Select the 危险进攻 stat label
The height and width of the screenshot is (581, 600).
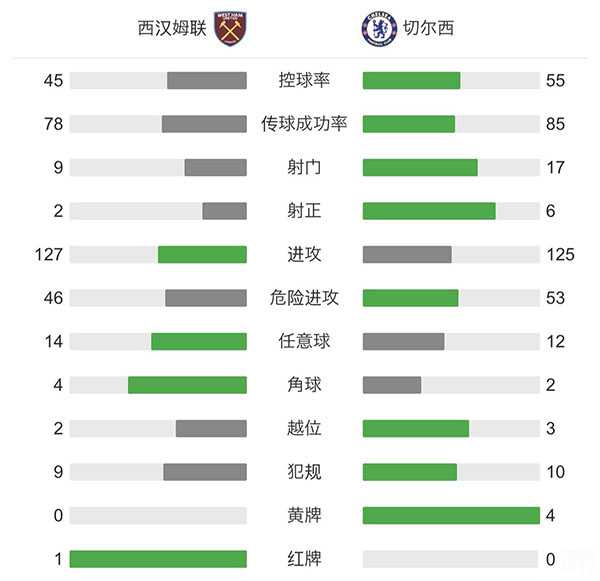(x=304, y=298)
